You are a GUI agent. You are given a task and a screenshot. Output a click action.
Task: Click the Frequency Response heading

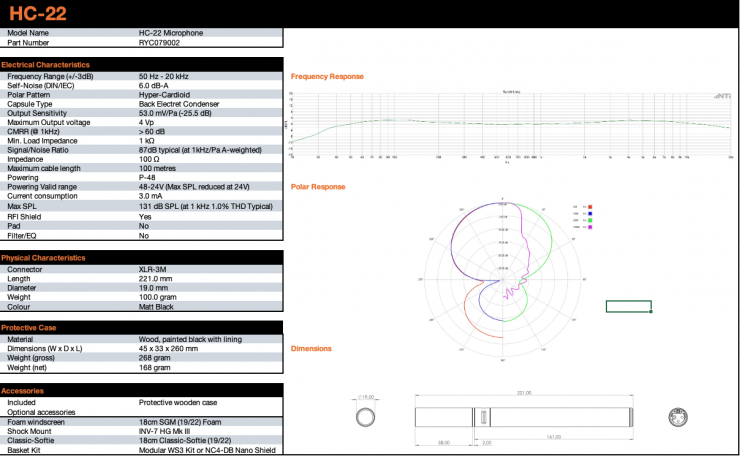327,77
